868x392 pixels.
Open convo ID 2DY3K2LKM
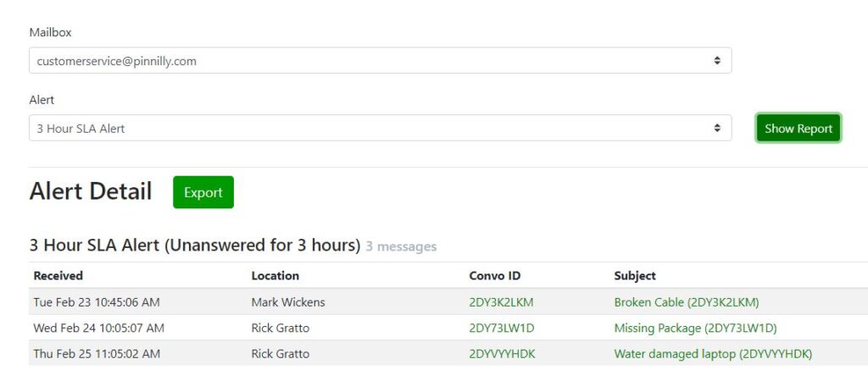(x=501, y=302)
